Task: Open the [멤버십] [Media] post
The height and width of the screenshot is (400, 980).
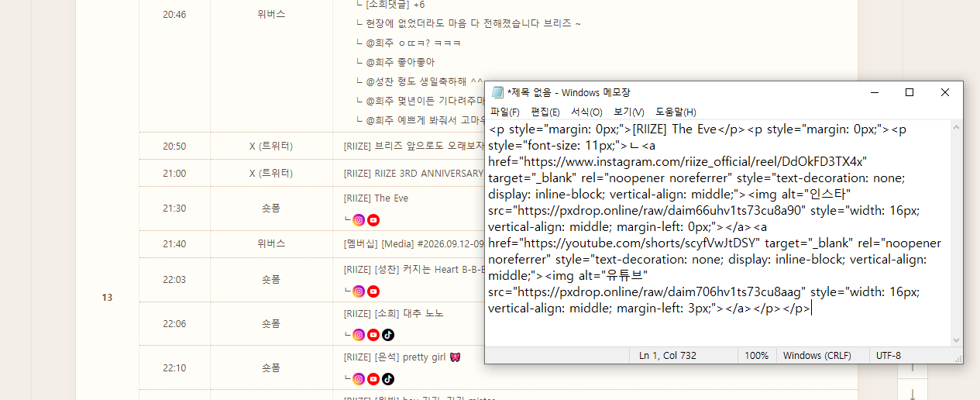Action: tap(414, 243)
